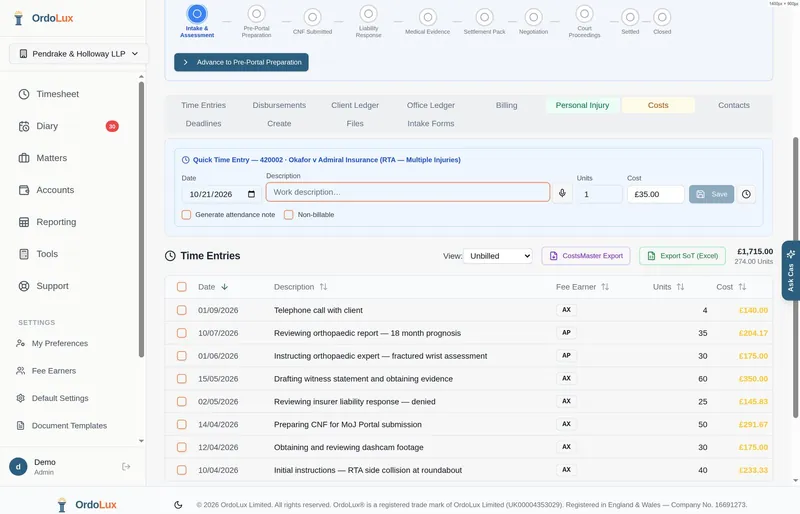
Task: Open the Diary calendar icon
Action: 24,126
